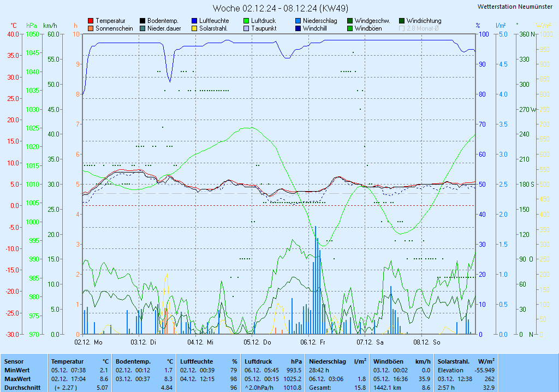Click the Niederschlag legend square
Viewport: 559px width, 392px height.
(x=298, y=21)
